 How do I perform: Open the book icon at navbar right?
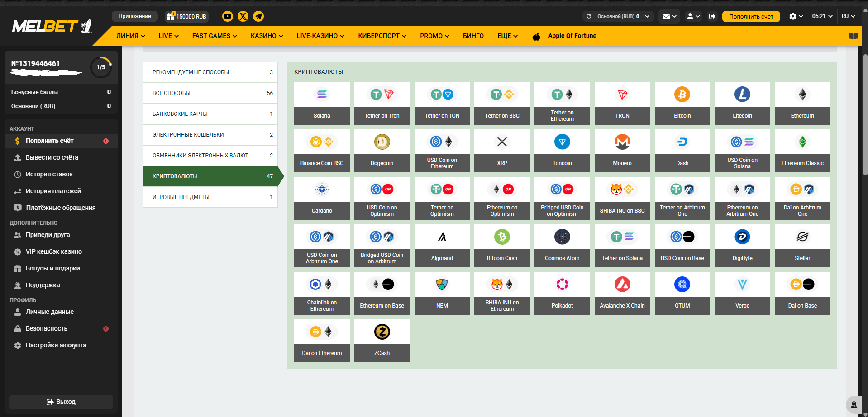(x=854, y=36)
